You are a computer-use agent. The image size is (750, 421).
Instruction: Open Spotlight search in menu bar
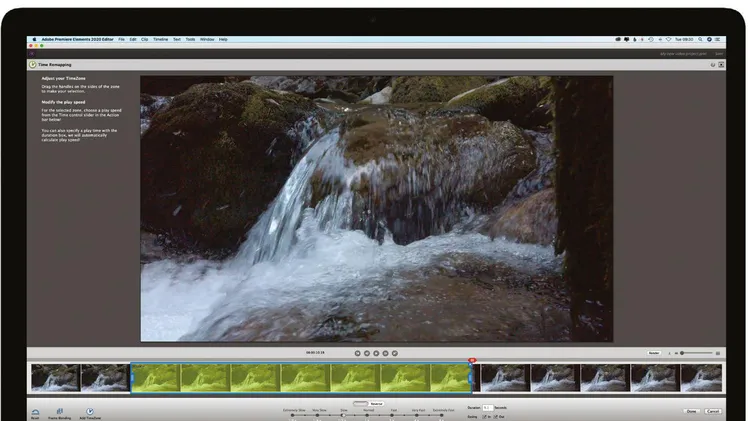(x=700, y=39)
